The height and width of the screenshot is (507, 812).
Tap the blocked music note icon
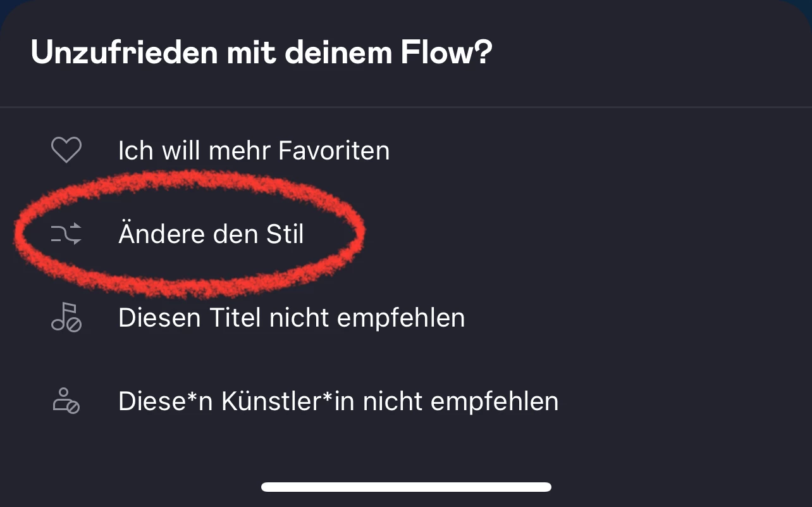tap(66, 318)
